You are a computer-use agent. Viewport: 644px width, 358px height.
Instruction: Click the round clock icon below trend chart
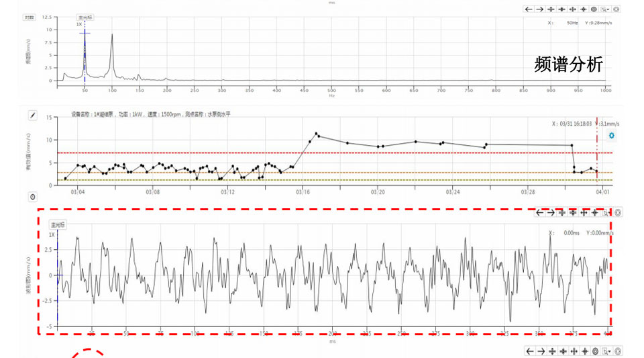pos(32,197)
